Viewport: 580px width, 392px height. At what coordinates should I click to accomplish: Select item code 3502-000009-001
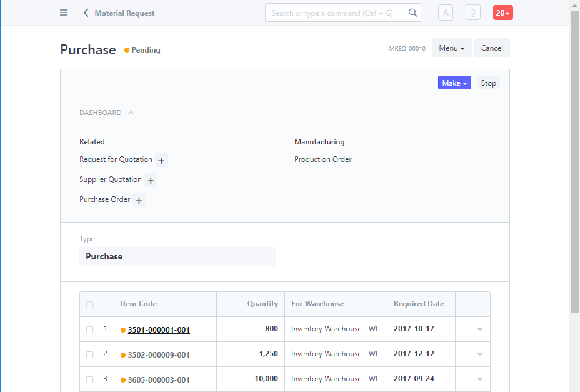159,355
